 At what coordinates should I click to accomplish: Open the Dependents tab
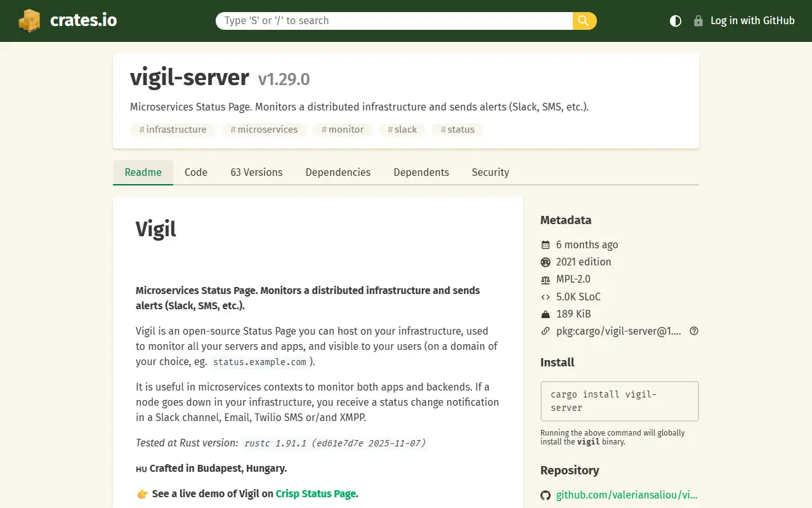421,172
